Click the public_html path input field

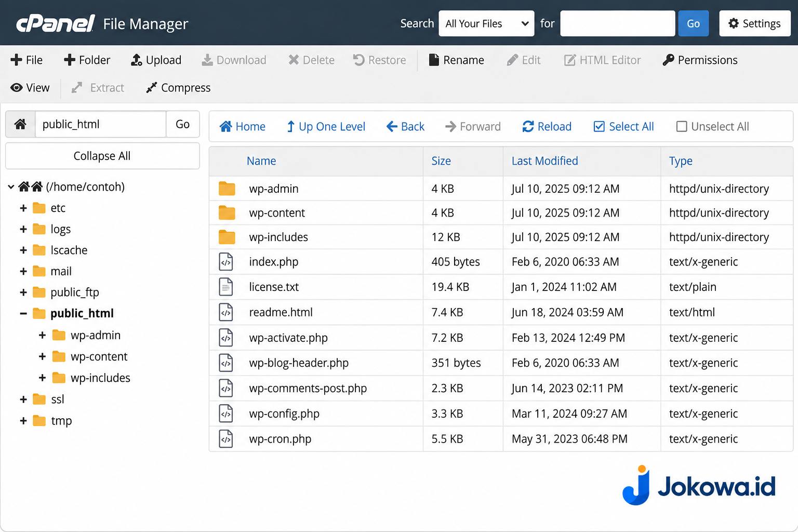pos(100,124)
